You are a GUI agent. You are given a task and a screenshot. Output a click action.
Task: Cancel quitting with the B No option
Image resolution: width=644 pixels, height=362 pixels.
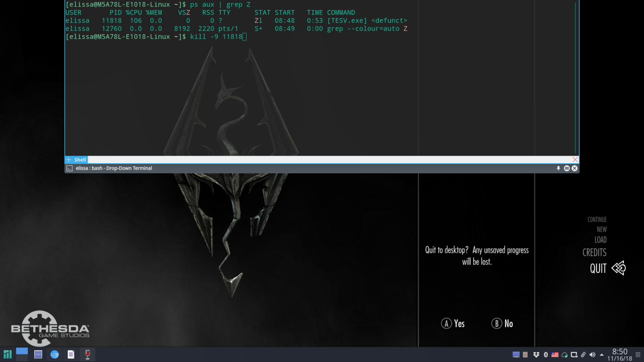[502, 323]
